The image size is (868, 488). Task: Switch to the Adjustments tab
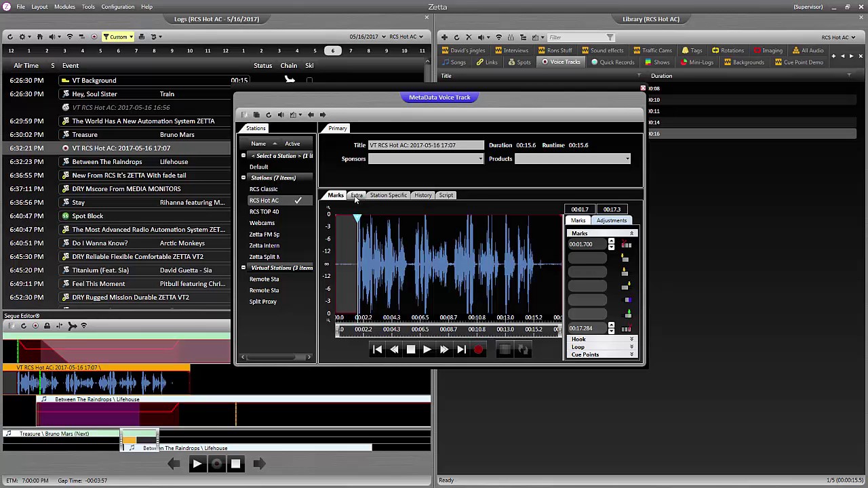pos(612,220)
